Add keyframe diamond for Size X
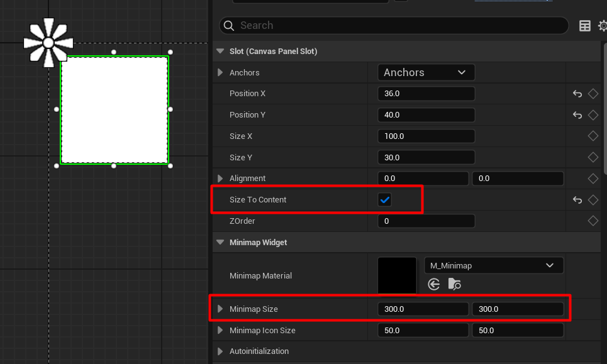The image size is (607, 364). 593,136
